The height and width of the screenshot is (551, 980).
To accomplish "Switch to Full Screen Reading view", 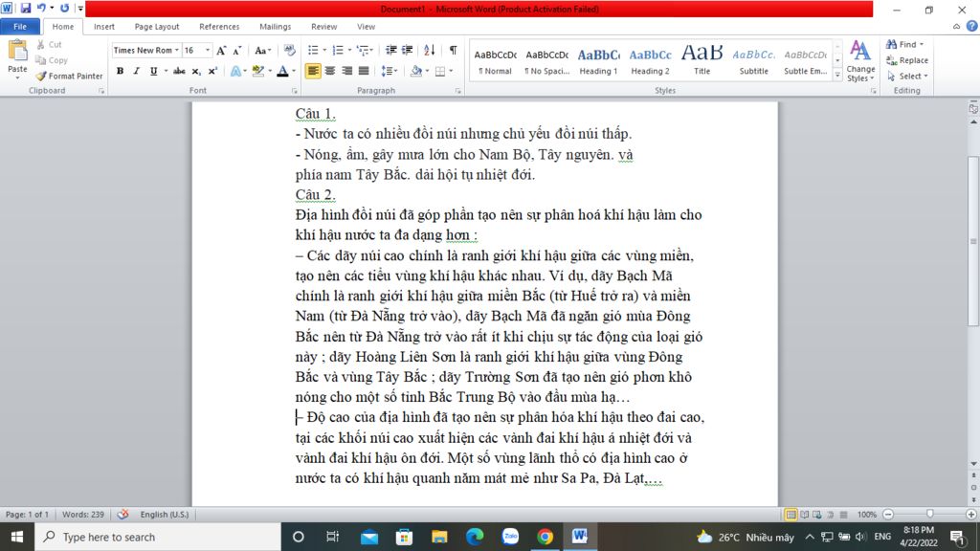I will click(x=804, y=515).
